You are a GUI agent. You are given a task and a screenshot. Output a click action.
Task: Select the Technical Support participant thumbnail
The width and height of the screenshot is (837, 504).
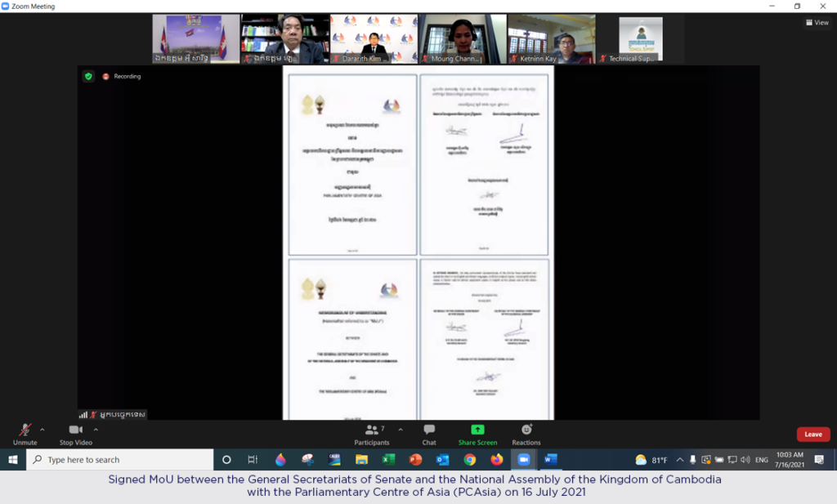click(640, 39)
